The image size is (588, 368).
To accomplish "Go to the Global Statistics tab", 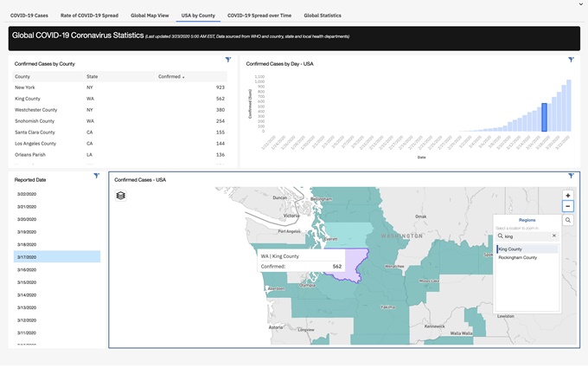I will pos(323,16).
